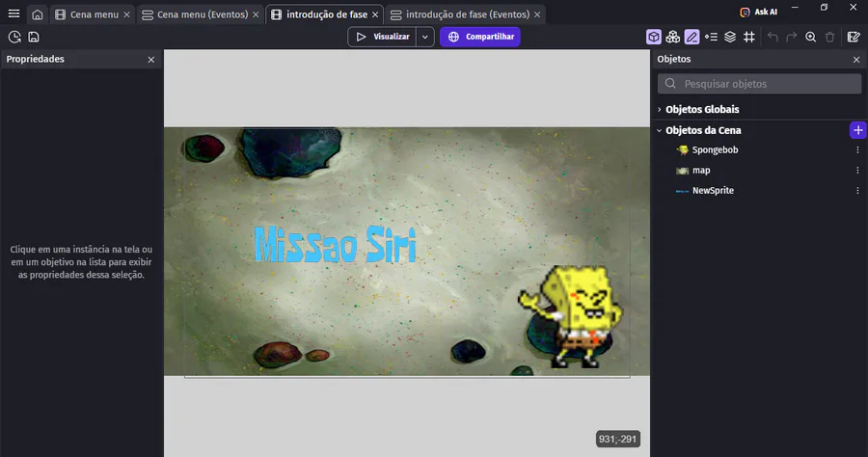Minimize the application window
Screen dimensions: 868x457
tap(795, 8)
